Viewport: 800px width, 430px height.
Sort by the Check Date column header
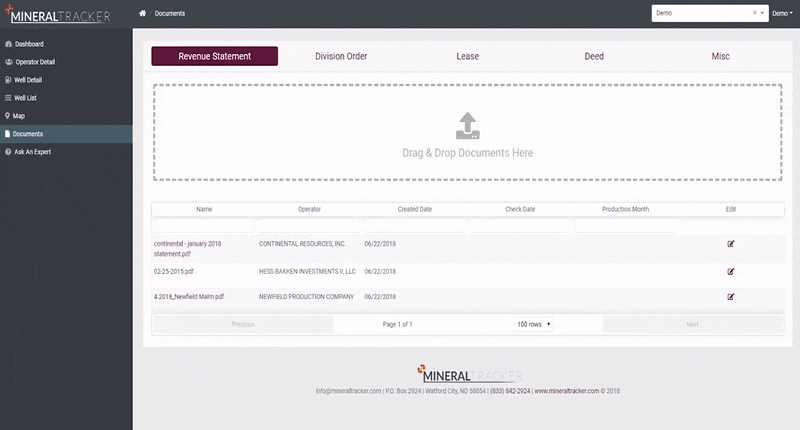tap(520, 209)
